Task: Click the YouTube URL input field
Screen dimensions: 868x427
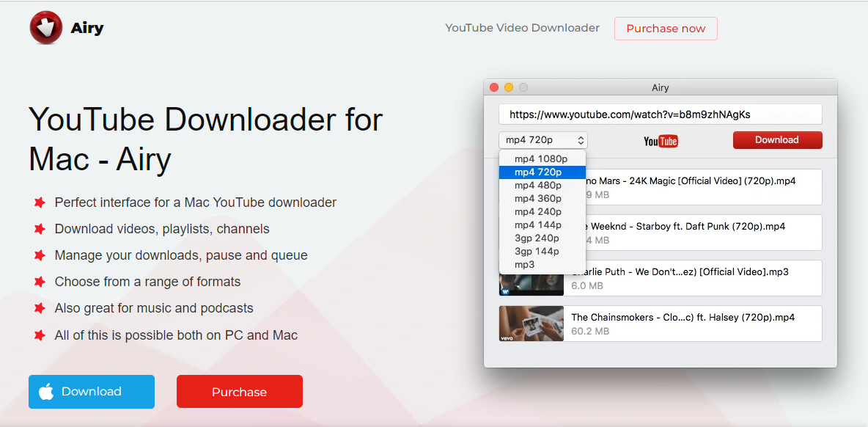Action: [x=660, y=114]
